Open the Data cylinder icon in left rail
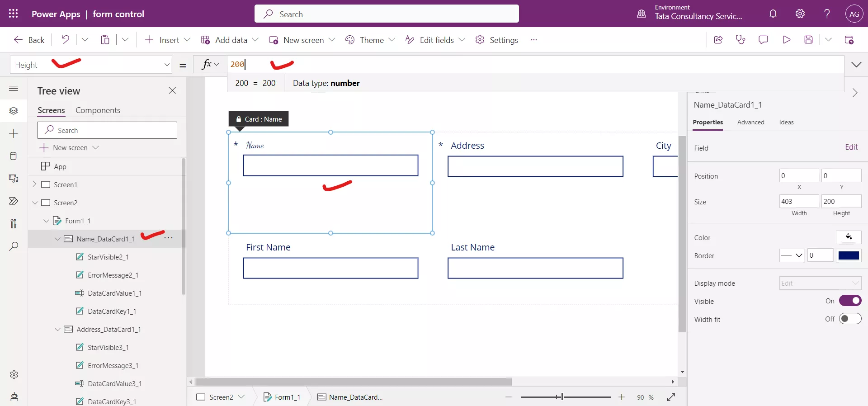Viewport: 868px width, 406px height. tap(14, 156)
